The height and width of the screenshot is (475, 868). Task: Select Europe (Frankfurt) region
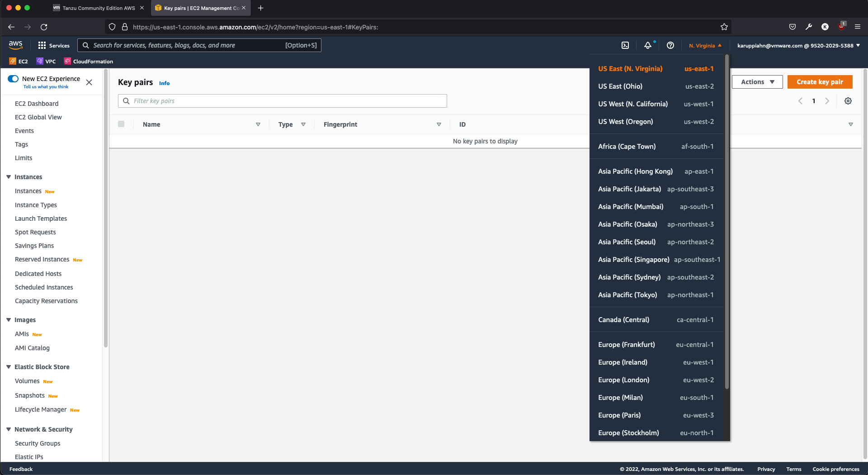656,345
